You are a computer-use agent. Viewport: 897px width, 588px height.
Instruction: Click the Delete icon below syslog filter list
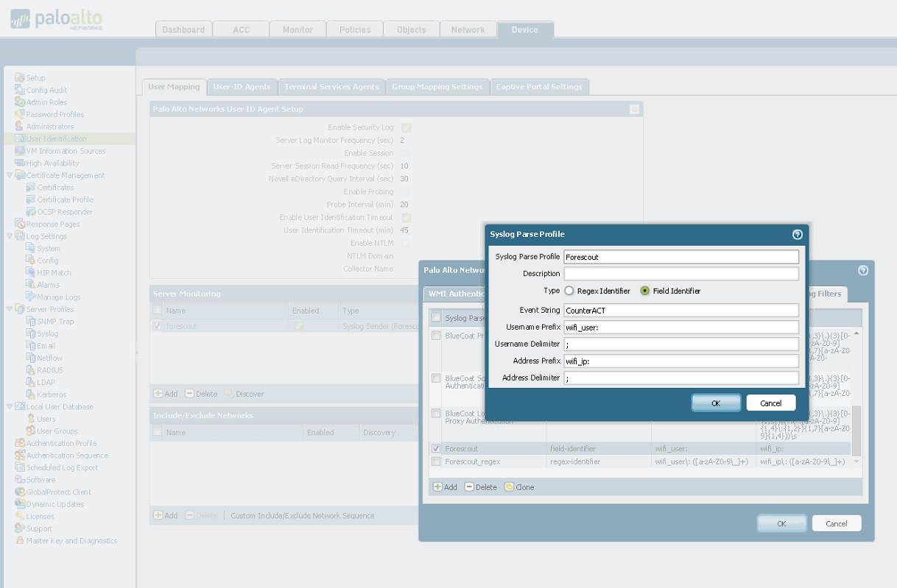pos(469,487)
